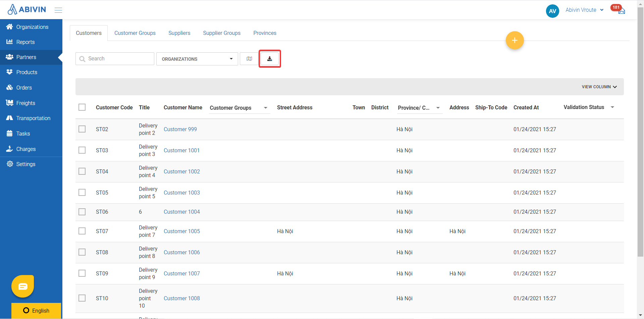Click the AV user avatar
This screenshot has height=319, width=644.
pyautogui.click(x=552, y=11)
